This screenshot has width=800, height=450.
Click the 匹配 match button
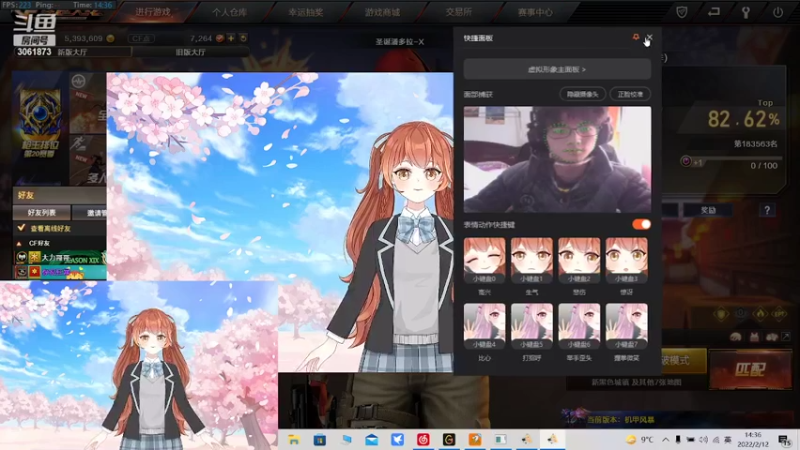pos(749,368)
